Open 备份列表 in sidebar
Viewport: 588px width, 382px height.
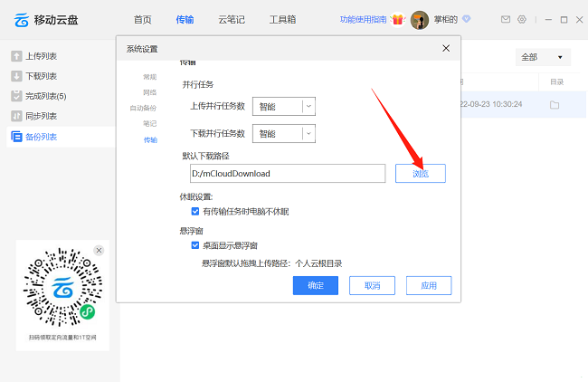[61, 137]
